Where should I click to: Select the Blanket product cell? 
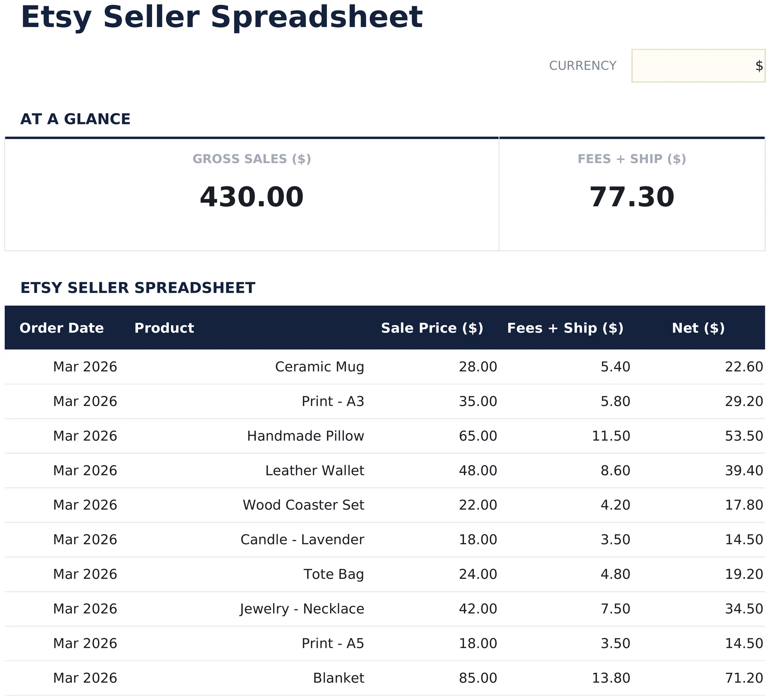point(338,678)
